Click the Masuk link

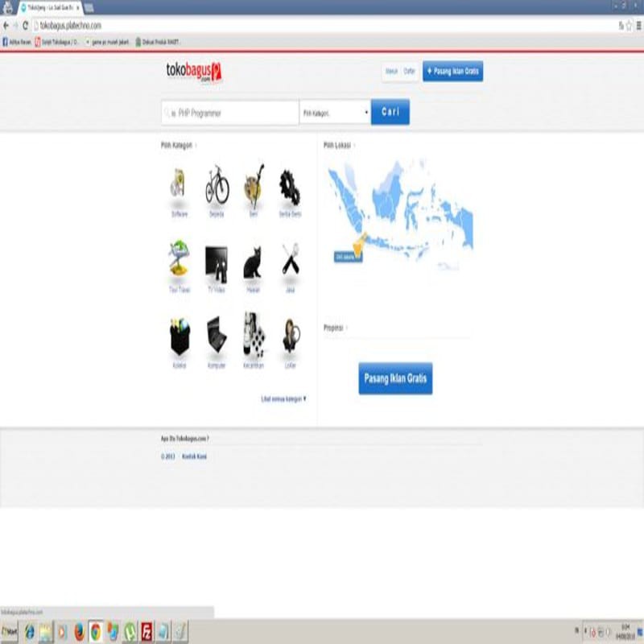point(392,71)
